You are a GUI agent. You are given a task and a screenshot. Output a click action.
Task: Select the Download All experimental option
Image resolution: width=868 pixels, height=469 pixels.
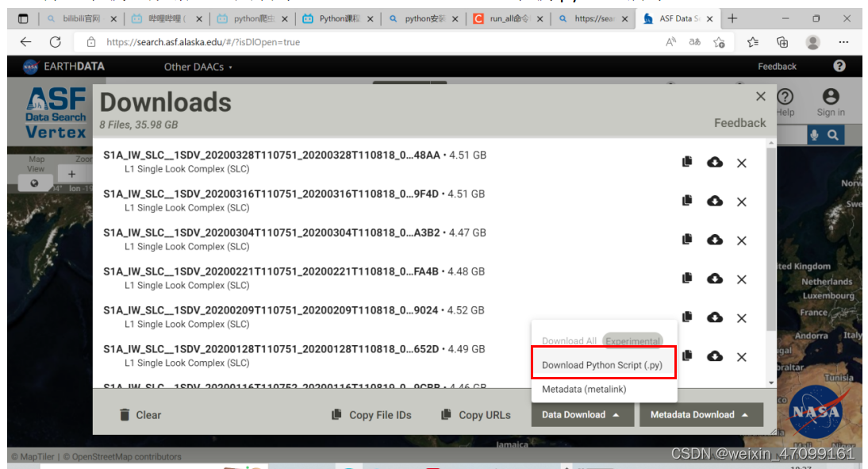pyautogui.click(x=603, y=340)
